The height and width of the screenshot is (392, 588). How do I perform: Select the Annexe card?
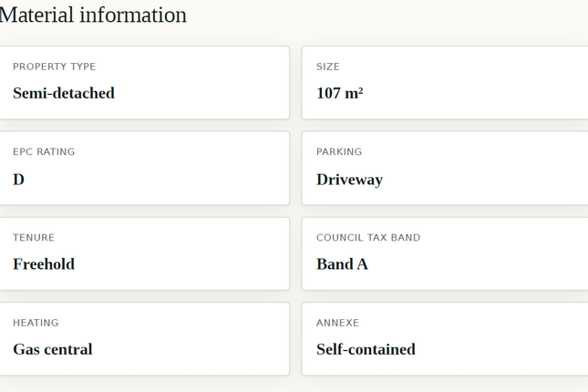pos(445,339)
